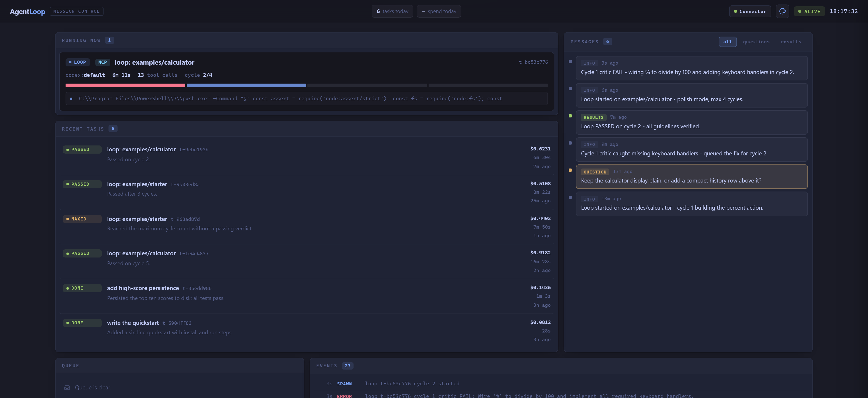Viewport: 868px width, 398px height.
Task: Click the AgentLoop logo
Action: coord(28,12)
